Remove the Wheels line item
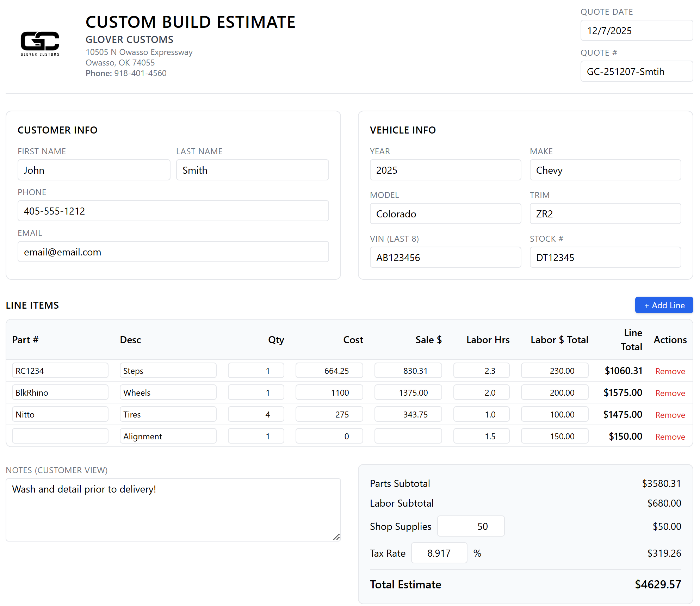 tap(670, 392)
